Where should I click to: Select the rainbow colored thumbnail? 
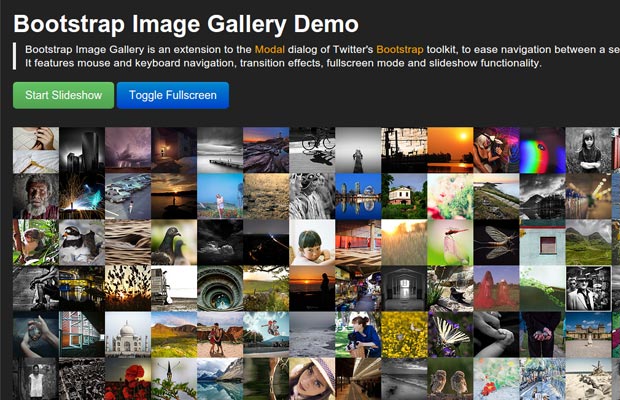(x=542, y=150)
